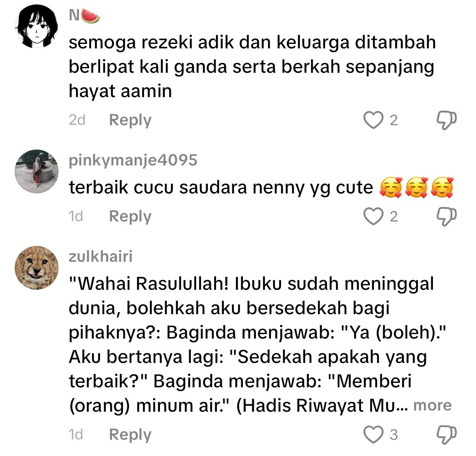Dislike zulkhairi's comment
476x456 pixels.
point(446,435)
